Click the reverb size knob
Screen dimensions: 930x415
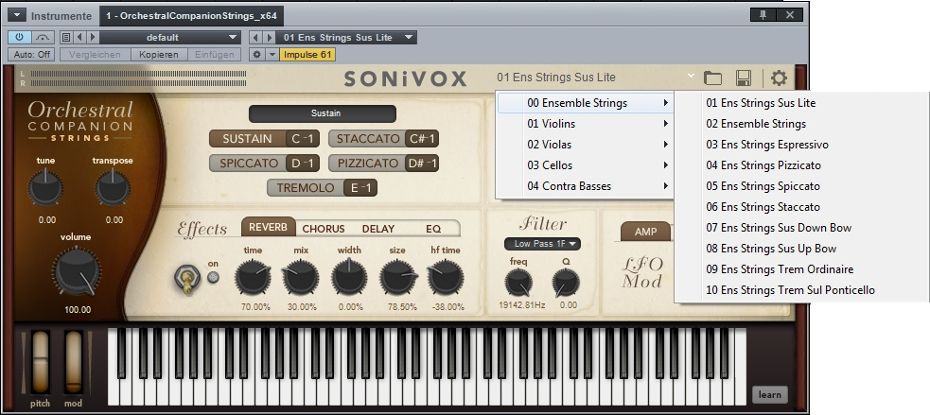coord(398,277)
